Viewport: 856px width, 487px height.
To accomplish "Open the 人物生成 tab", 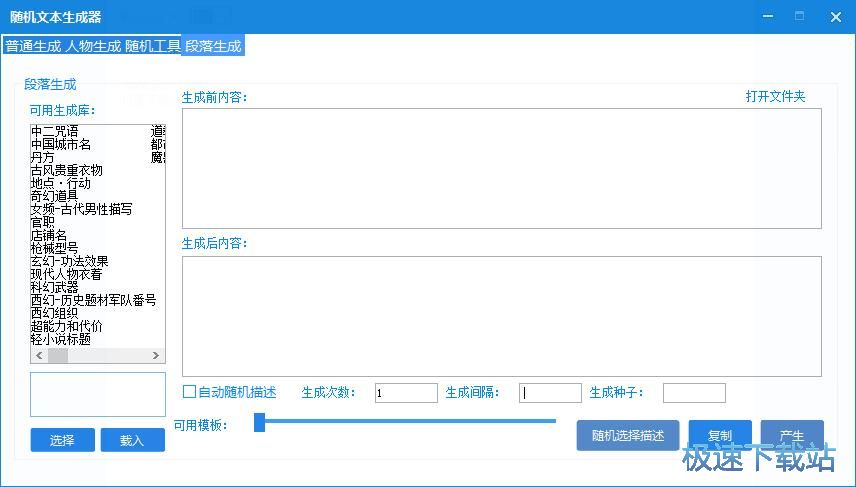I will coord(93,46).
